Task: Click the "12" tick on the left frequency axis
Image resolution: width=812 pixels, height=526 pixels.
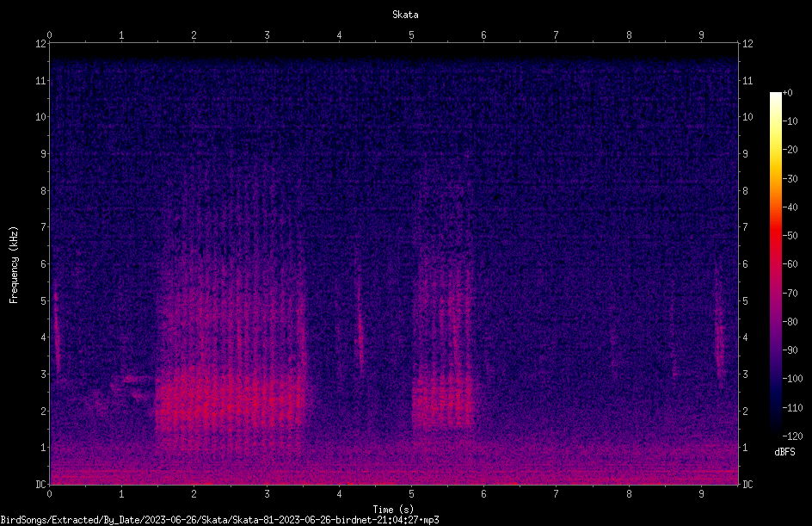Action: (x=41, y=44)
